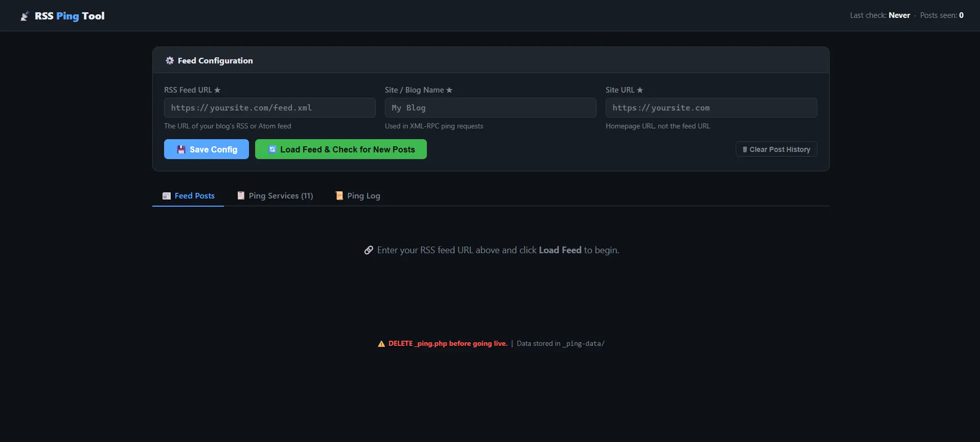Image resolution: width=980 pixels, height=442 pixels.
Task: Click the star beside the Site URL label
Action: [640, 90]
